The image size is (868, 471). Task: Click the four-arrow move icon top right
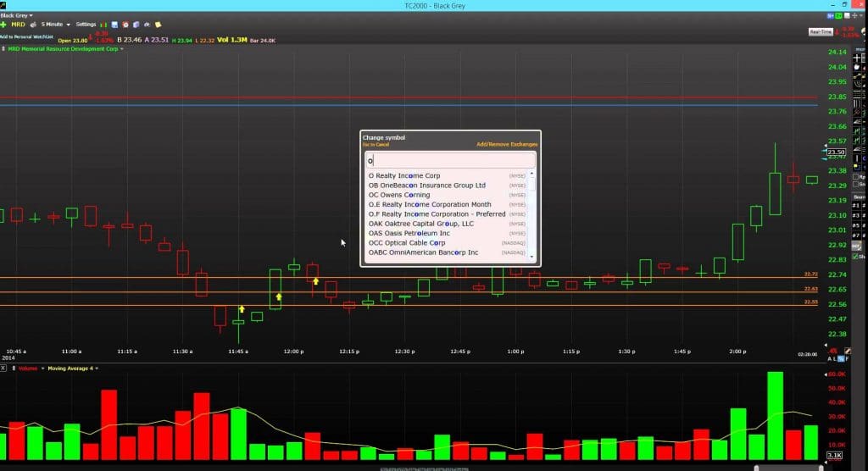(x=854, y=15)
